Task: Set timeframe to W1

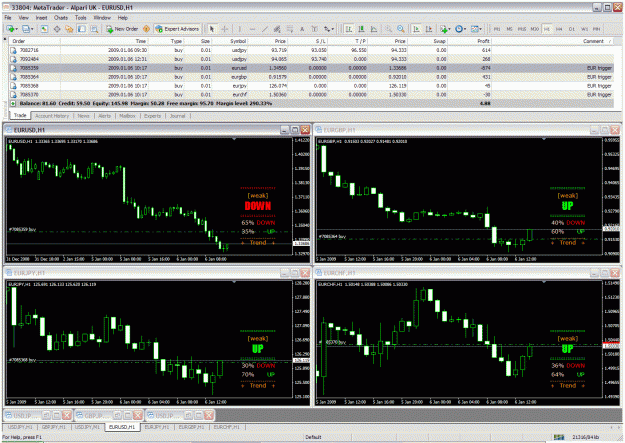Action: pos(584,29)
